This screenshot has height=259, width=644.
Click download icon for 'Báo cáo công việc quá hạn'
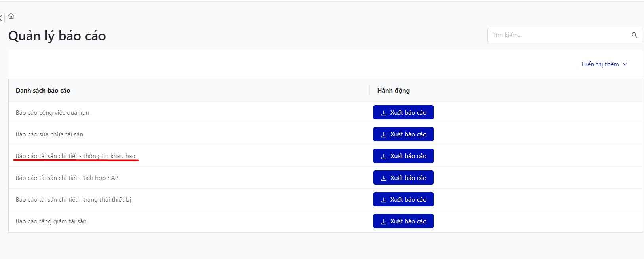pos(383,113)
